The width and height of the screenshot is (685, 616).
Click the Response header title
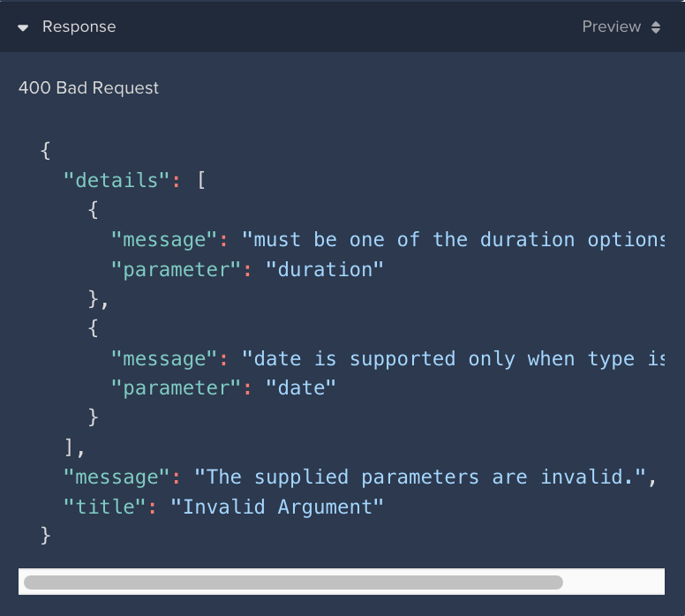click(79, 27)
